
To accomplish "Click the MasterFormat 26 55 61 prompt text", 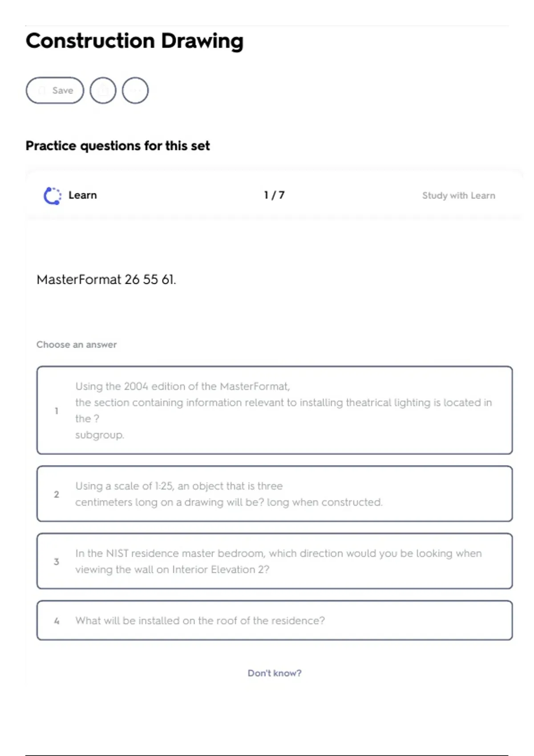I will point(106,280).
